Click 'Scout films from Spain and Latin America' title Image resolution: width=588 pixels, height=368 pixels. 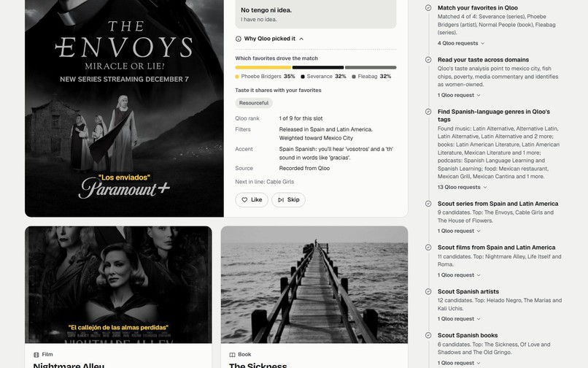(x=497, y=248)
